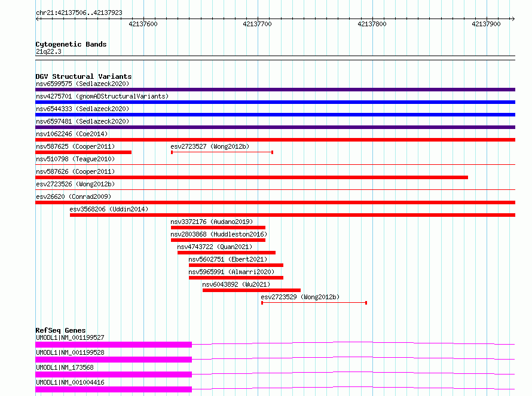Click the esv2723527 (Wong2012b) label
Image resolution: width=532 pixels, height=396 pixels.
pos(210,146)
